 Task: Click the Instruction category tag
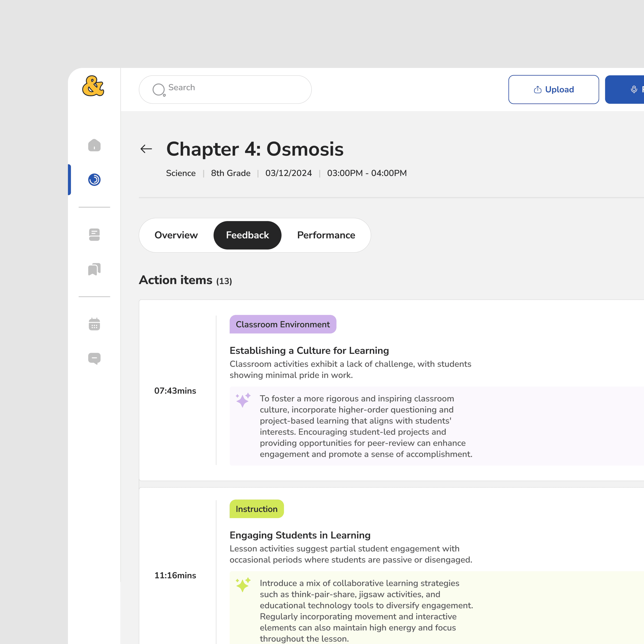[x=256, y=509]
